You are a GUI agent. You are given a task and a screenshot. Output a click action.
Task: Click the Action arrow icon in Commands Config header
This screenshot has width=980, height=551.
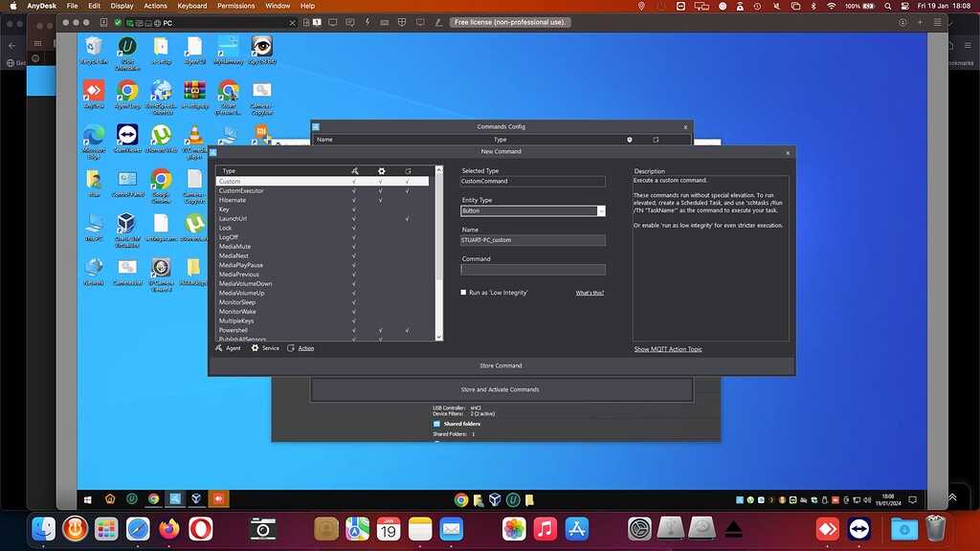(657, 140)
